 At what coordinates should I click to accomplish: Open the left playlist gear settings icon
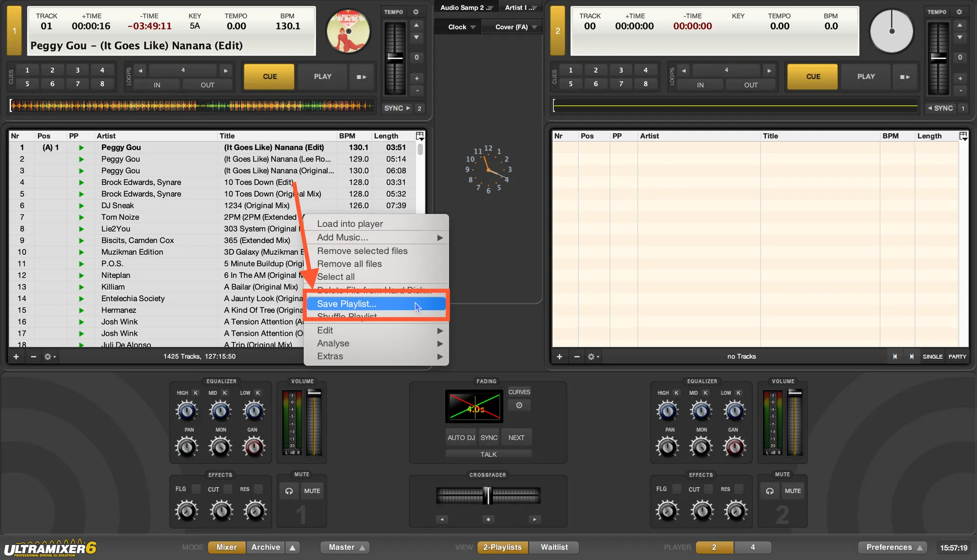(49, 357)
